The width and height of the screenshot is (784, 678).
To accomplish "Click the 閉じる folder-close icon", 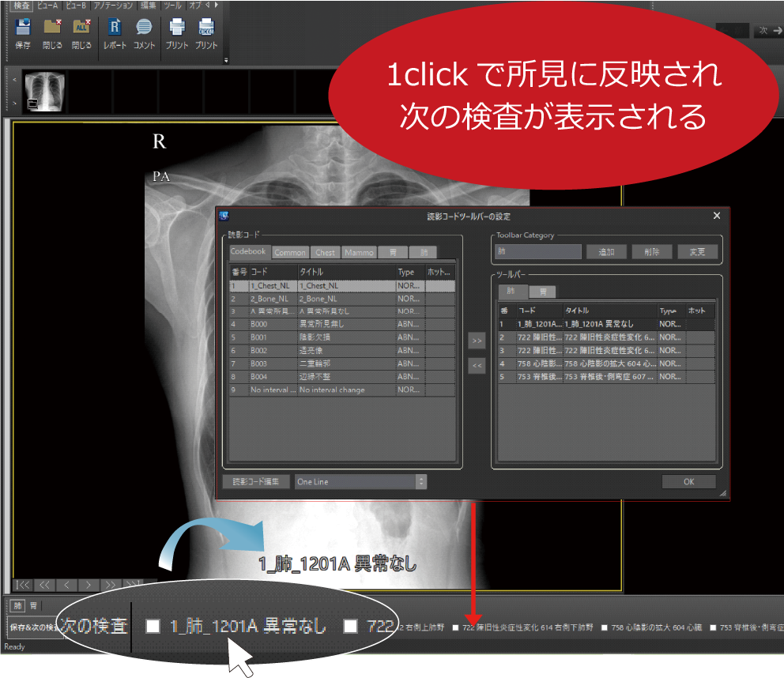I will [51, 28].
